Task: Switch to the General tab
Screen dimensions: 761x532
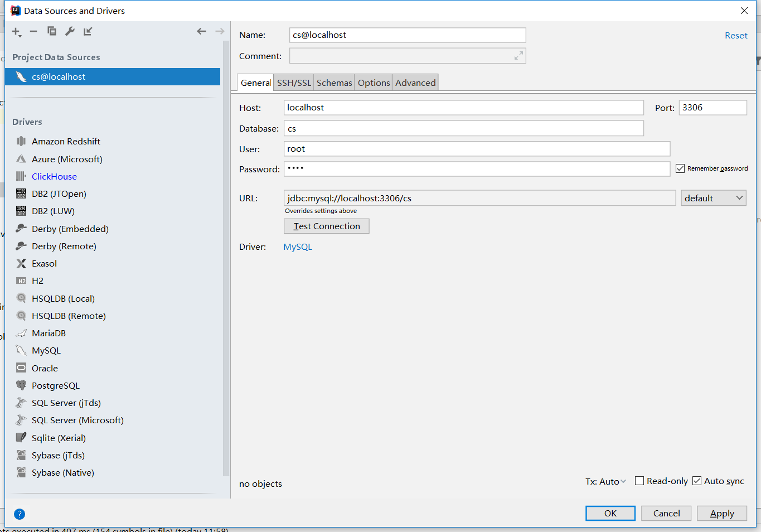Action: pos(255,83)
